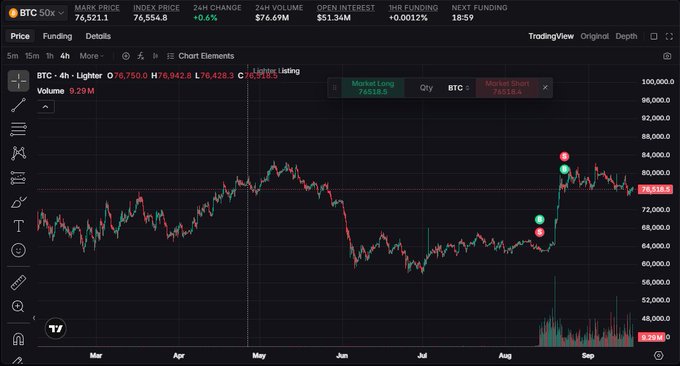Click the TradingView logo badge
This screenshot has width=680, height=366.
pos(56,328)
